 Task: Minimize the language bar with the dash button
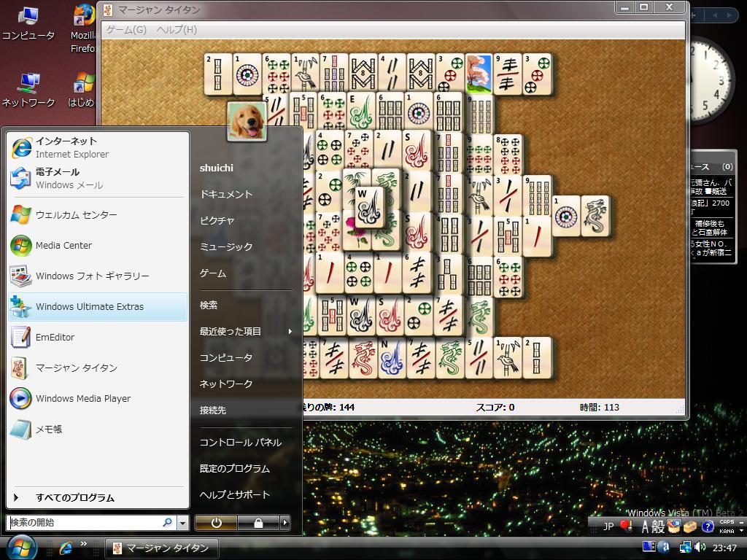[741, 522]
